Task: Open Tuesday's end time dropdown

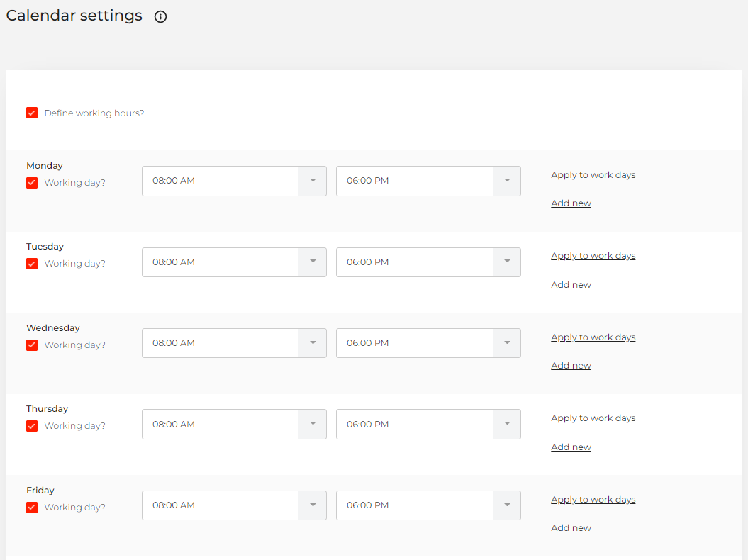Action: tap(506, 262)
